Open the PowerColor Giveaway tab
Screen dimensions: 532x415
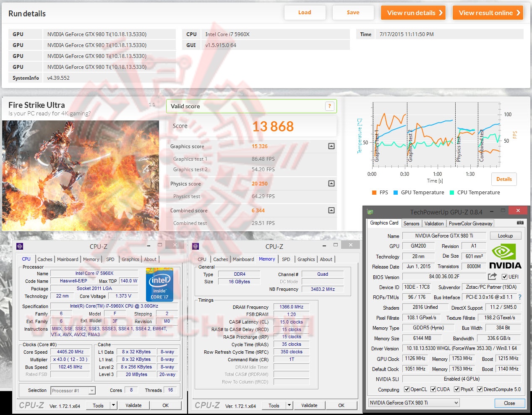[470, 224]
